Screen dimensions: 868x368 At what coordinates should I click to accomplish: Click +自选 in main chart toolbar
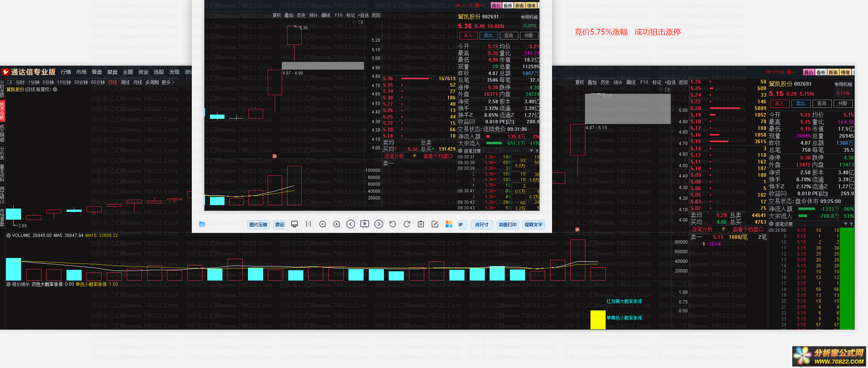tap(670, 82)
